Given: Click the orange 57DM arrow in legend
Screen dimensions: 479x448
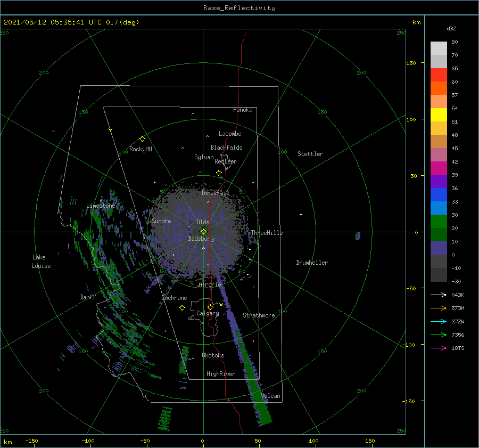Looking at the screenshot, I should coord(439,308).
